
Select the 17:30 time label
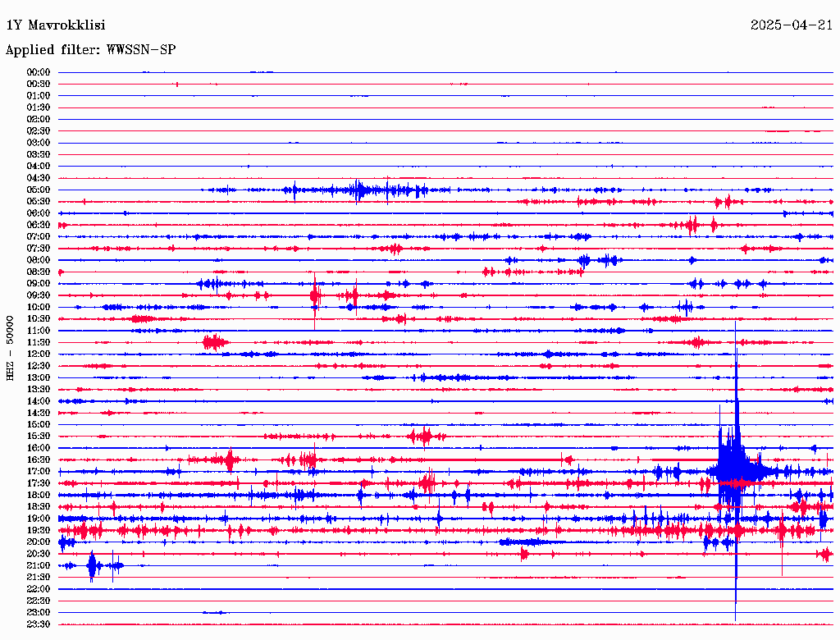point(39,483)
